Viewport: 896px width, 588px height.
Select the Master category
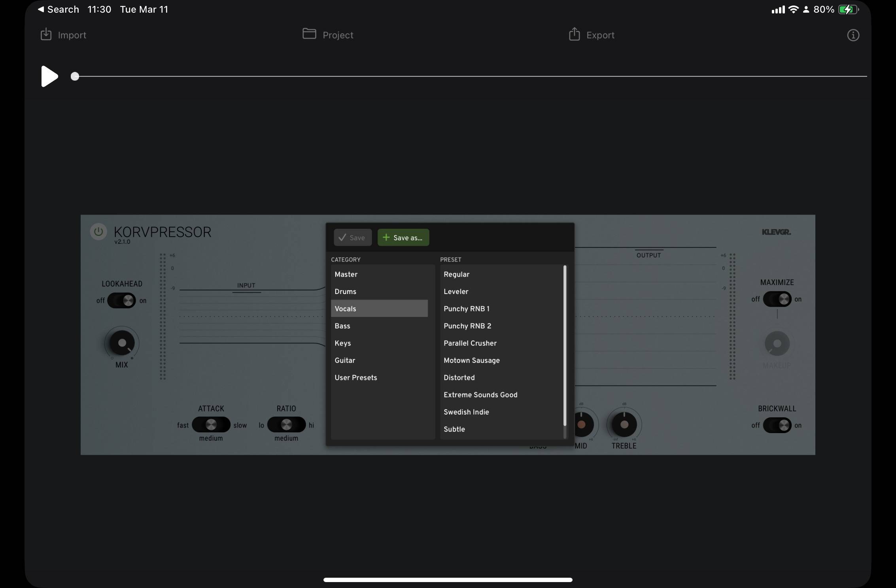click(379, 274)
